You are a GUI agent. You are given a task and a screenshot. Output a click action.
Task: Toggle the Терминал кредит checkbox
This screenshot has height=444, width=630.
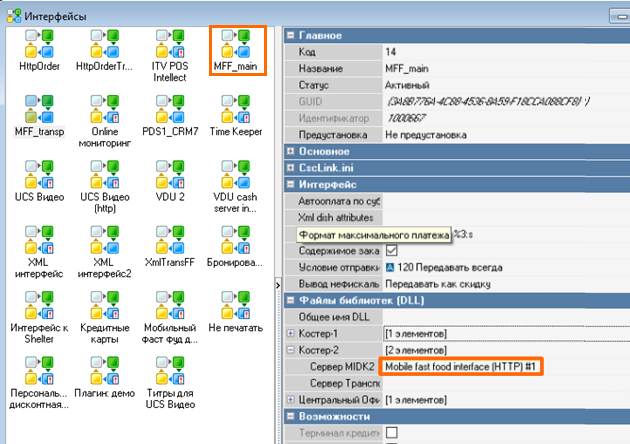click(392, 432)
